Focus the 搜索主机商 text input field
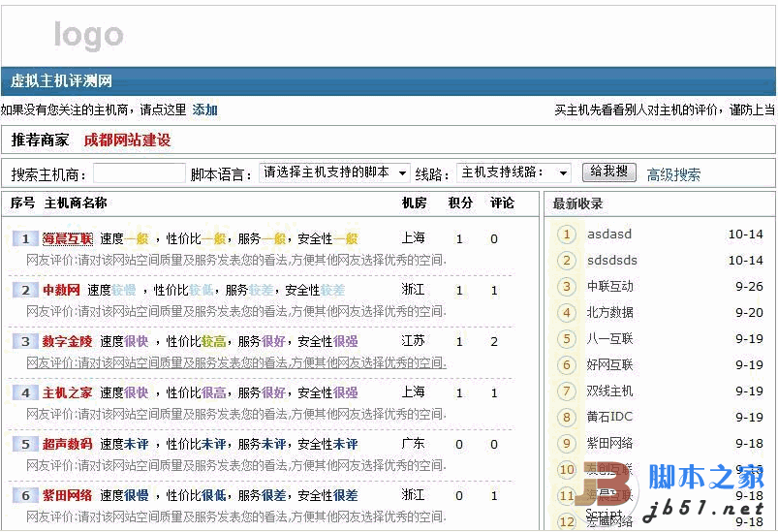The width and height of the screenshot is (778, 532). click(139, 173)
